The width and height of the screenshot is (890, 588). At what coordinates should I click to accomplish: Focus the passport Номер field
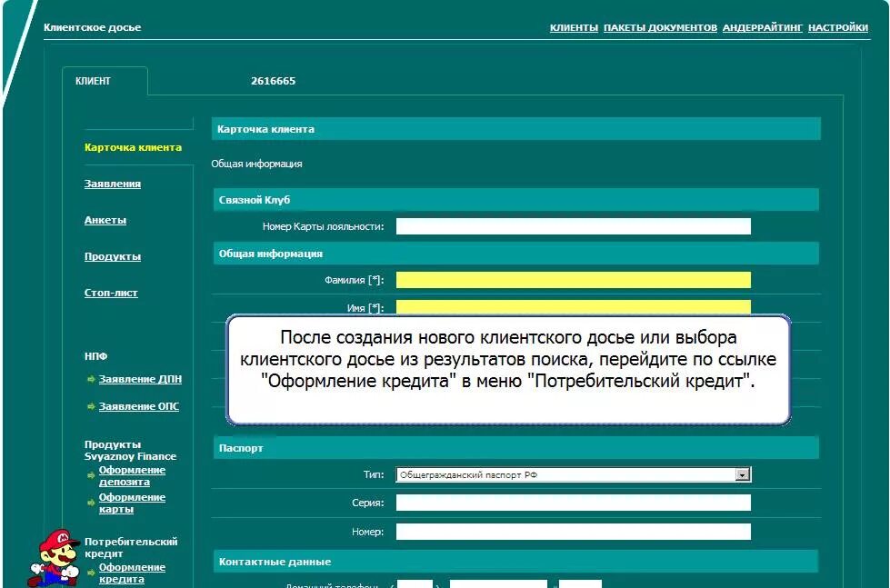pyautogui.click(x=574, y=532)
